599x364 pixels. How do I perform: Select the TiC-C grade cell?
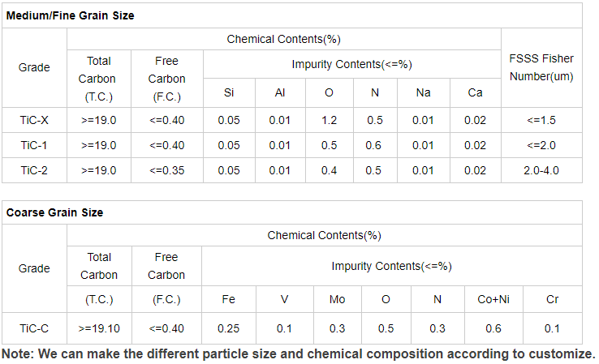pos(34,328)
